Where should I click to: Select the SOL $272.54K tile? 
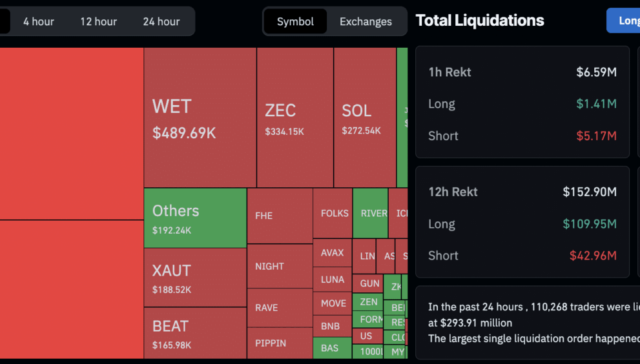[364, 117]
